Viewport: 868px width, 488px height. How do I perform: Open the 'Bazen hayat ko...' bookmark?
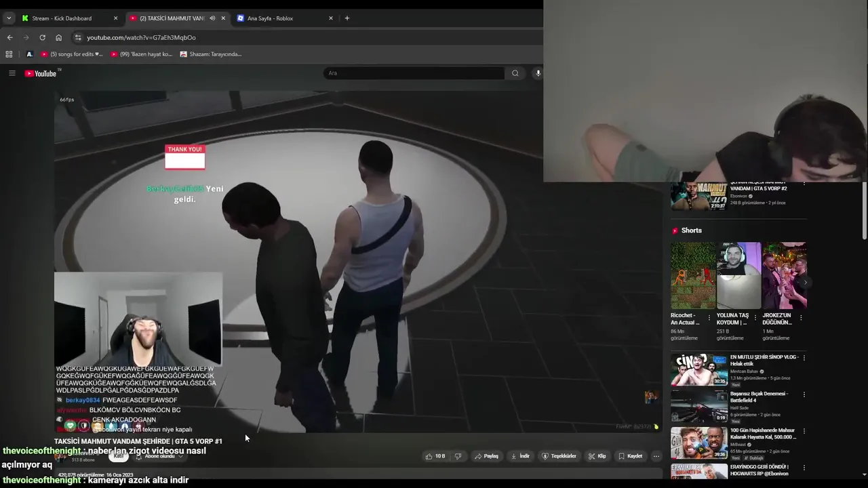tap(142, 54)
